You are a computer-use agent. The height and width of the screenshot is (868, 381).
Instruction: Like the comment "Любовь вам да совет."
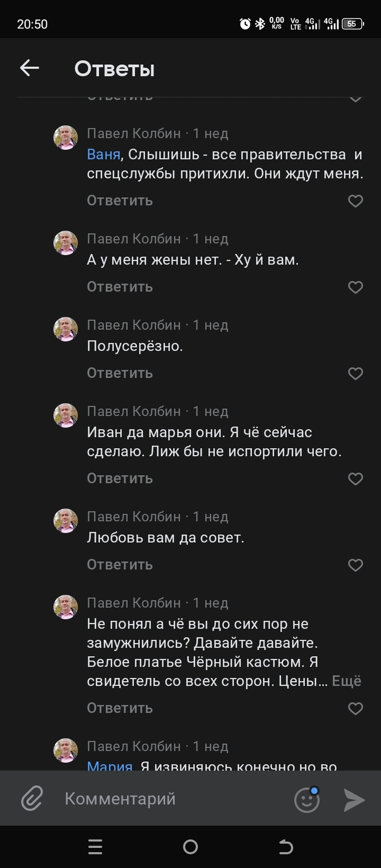(355, 565)
